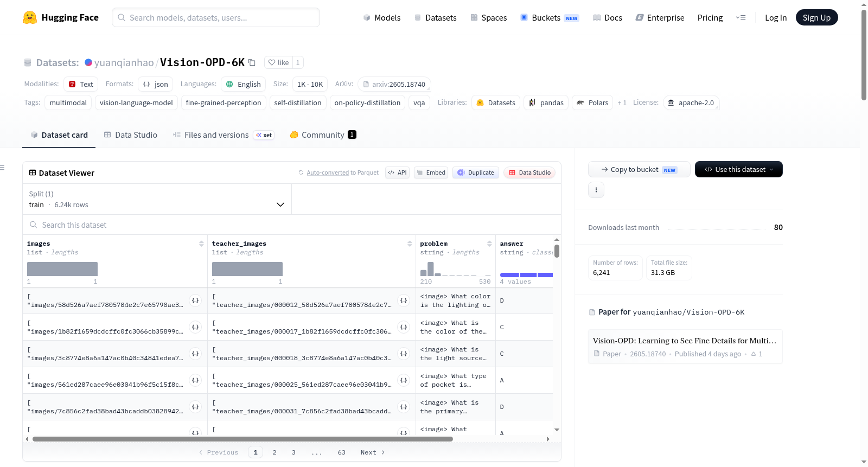Open the Hugging Face logo home link

click(61, 17)
